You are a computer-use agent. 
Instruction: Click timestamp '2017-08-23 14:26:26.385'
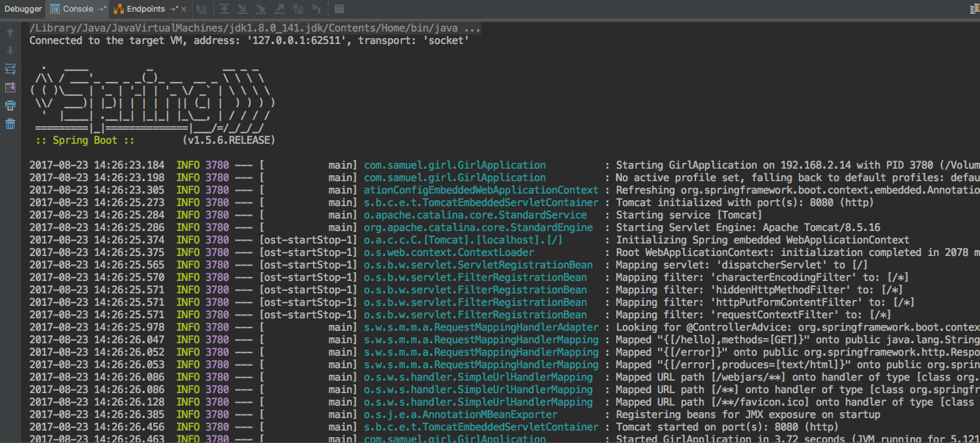tap(97, 414)
